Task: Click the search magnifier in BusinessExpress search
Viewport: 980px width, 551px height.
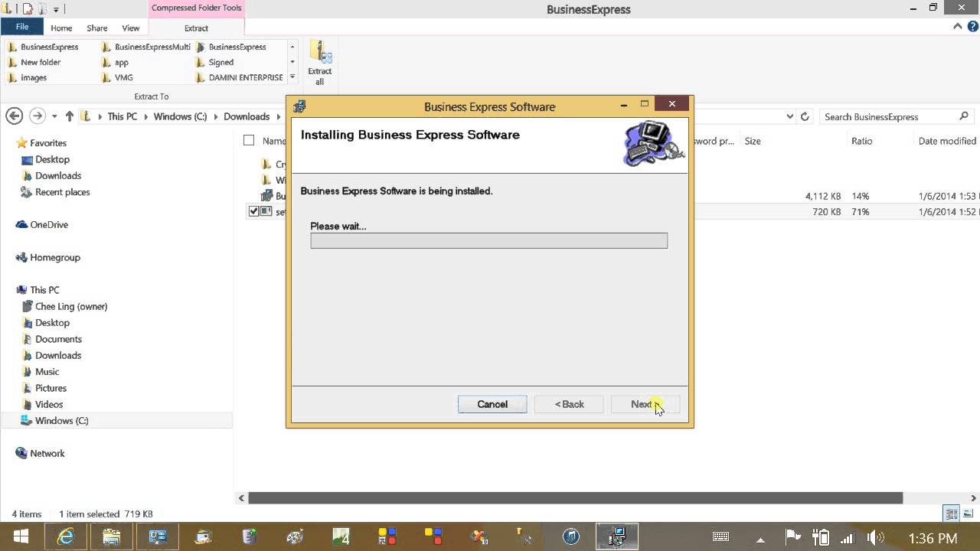Action: tap(964, 116)
